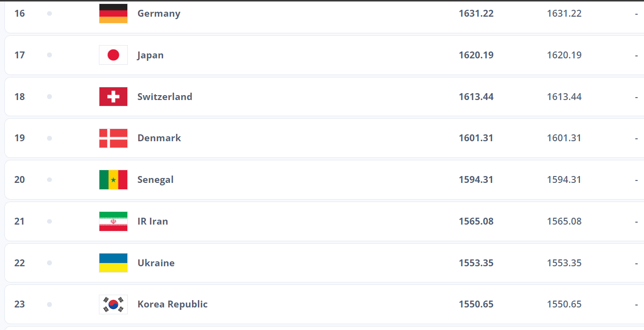Open the IR Iran team page
The height and width of the screenshot is (330, 644).
tap(152, 221)
